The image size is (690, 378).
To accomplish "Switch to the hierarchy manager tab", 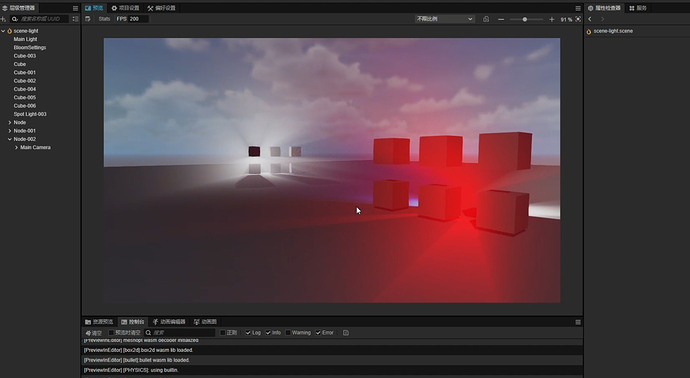I will pyautogui.click(x=18, y=8).
